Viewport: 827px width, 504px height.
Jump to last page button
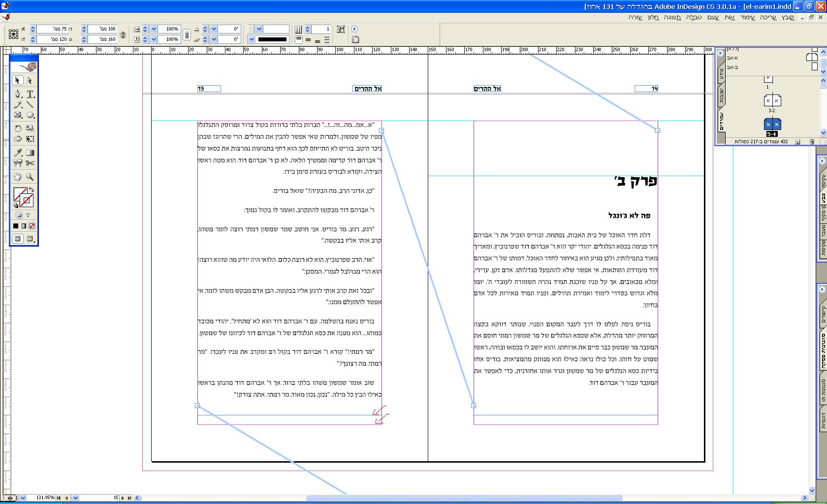129,498
